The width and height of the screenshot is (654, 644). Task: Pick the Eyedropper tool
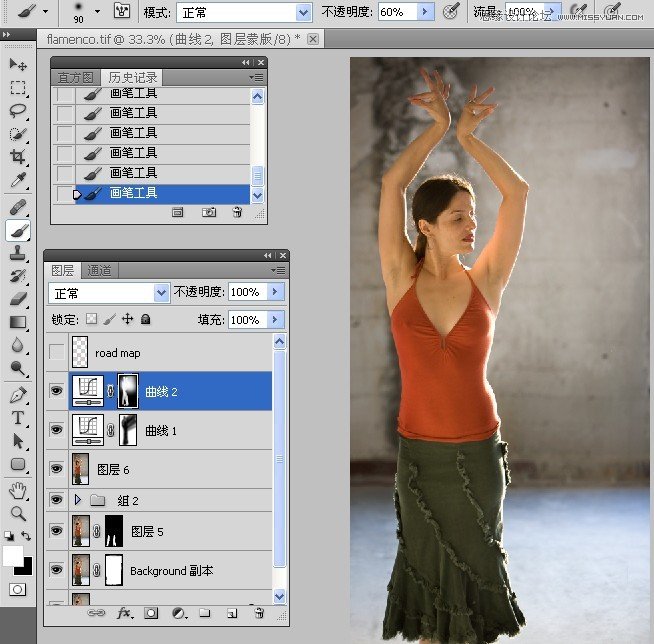tap(18, 181)
